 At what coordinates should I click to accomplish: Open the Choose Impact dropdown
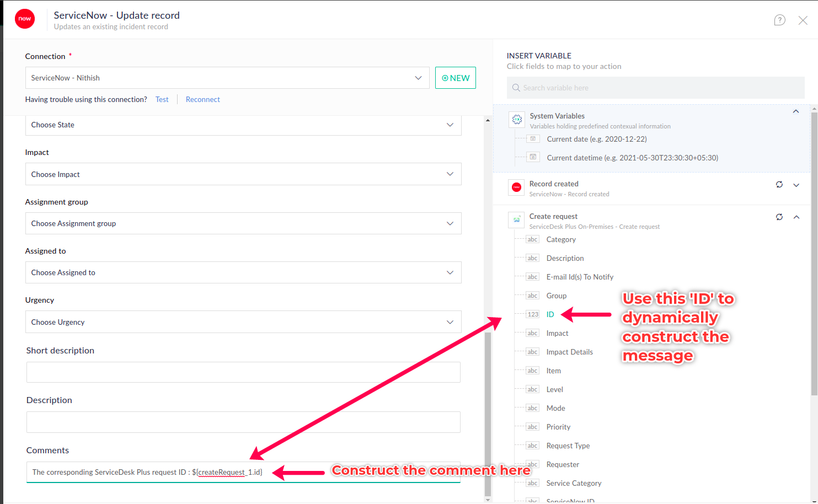pos(243,174)
